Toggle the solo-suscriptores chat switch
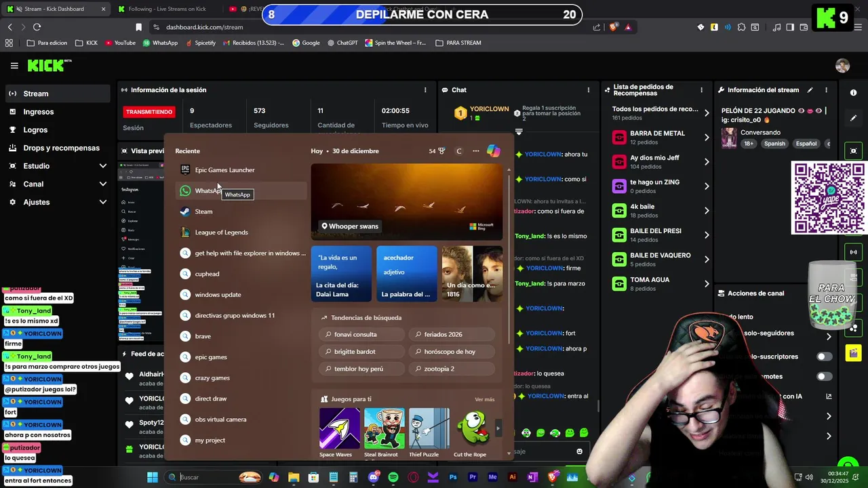 click(824, 357)
